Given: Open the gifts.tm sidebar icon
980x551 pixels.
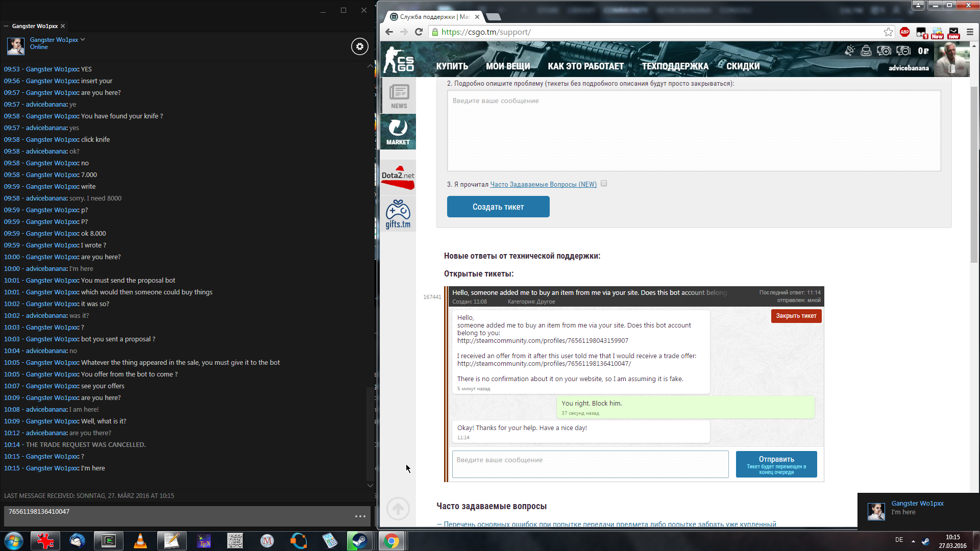Looking at the screenshot, I should 398,214.
